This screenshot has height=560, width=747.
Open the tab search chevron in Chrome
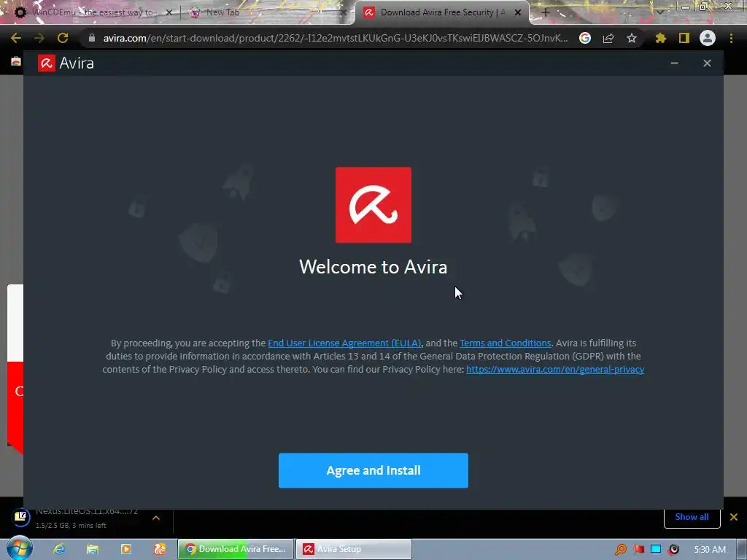point(659,12)
